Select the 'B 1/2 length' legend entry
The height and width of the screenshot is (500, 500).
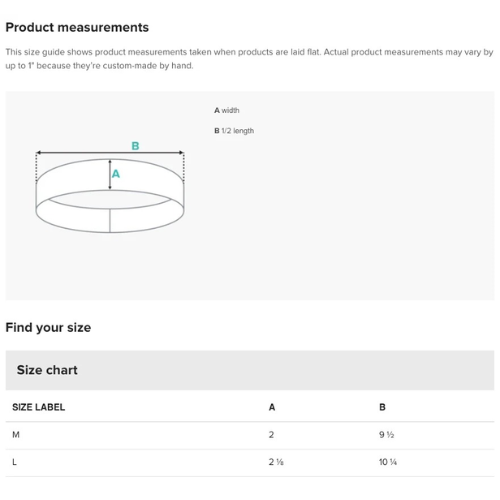point(234,131)
